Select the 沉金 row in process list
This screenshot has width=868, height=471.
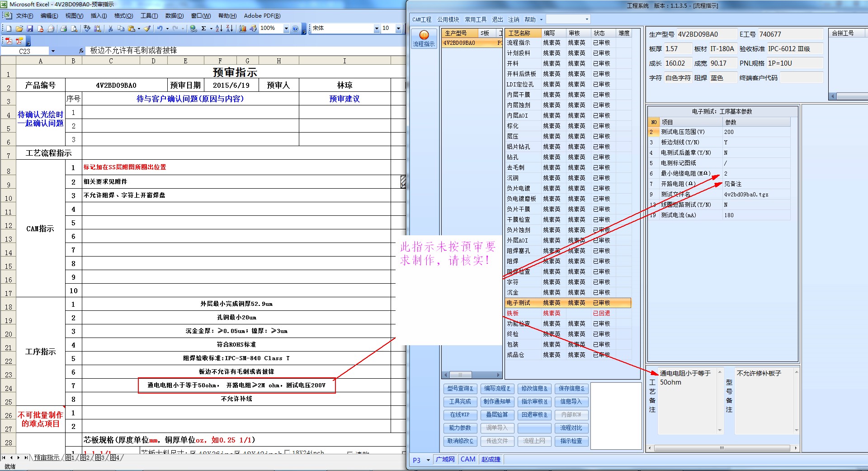click(568, 293)
